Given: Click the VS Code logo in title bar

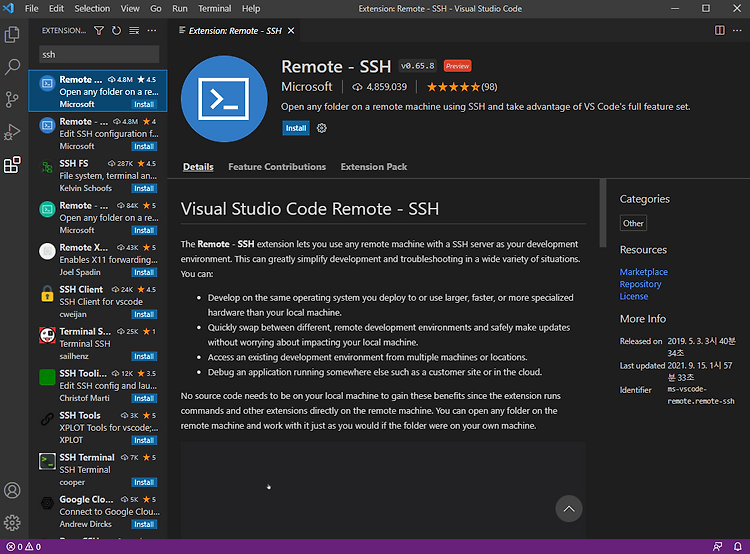Looking at the screenshot, I should [9, 8].
